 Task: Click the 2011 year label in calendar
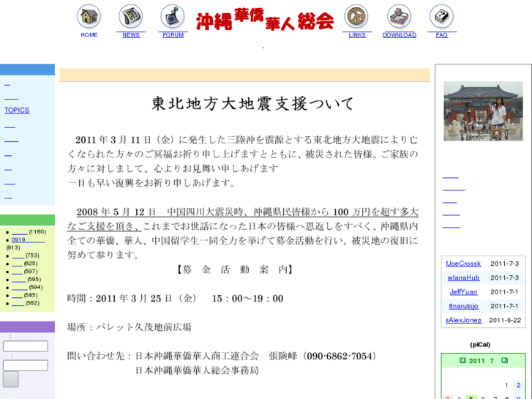coord(476,361)
